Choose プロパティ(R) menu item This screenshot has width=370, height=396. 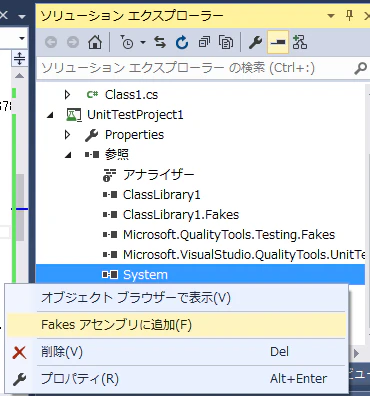(x=176, y=379)
